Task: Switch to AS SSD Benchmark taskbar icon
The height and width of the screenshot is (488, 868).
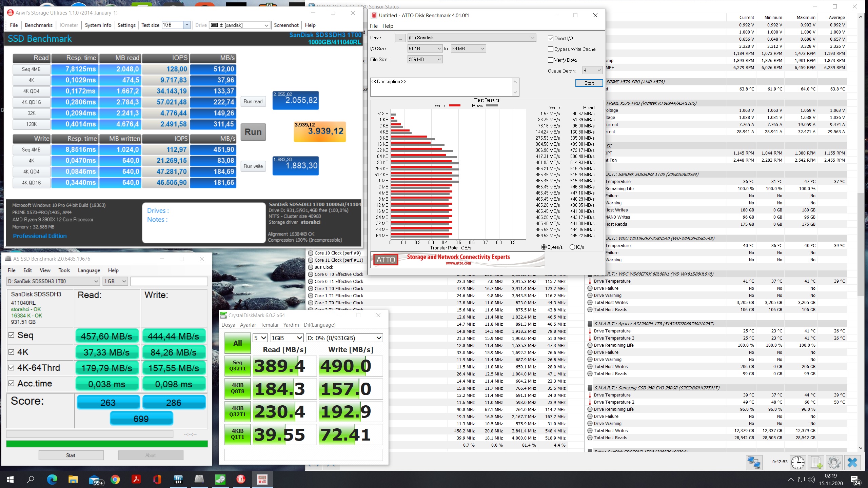Action: (x=199, y=480)
